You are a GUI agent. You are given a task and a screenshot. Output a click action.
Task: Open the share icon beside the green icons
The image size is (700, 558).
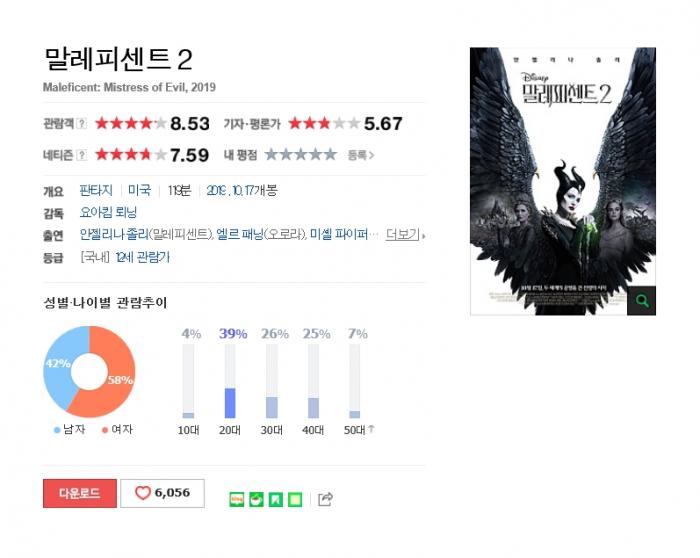coord(325,499)
